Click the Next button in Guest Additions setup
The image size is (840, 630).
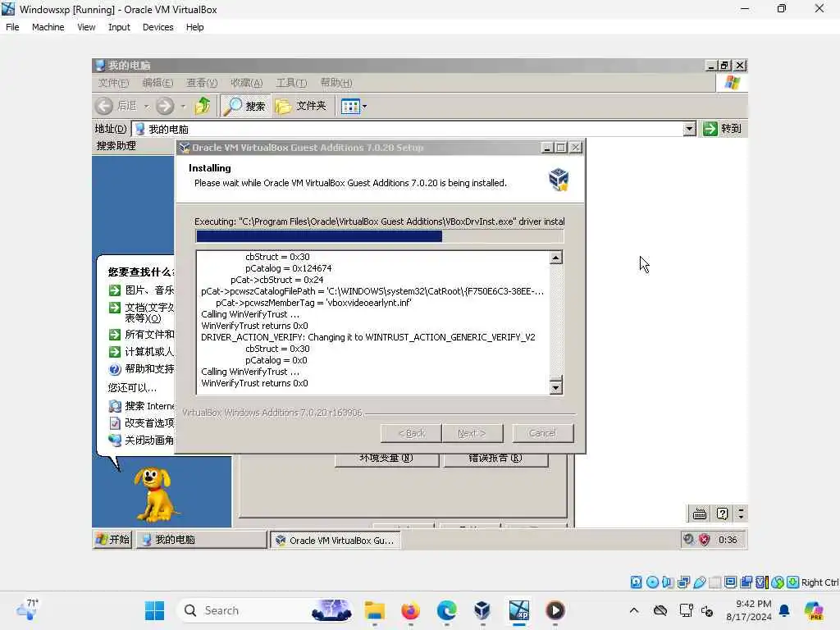click(472, 433)
